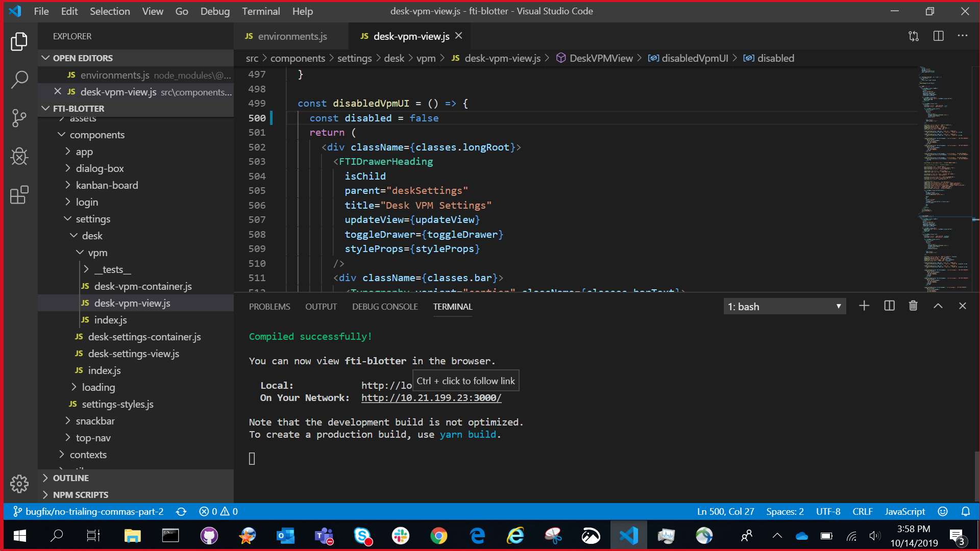Kill terminal with trash icon
The height and width of the screenshot is (551, 980).
[913, 306]
